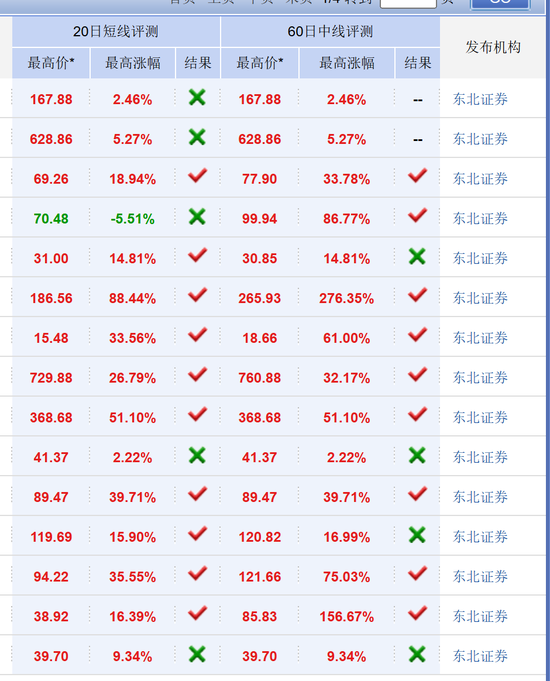The image size is (550, 681).
Task: Open 东北证券 link in 628.86 row
Action: point(480,139)
